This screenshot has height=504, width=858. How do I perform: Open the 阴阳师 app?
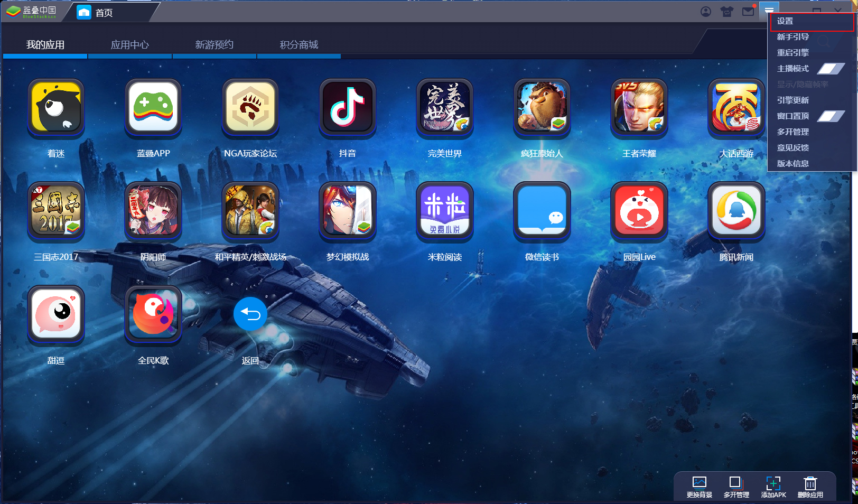click(x=153, y=211)
